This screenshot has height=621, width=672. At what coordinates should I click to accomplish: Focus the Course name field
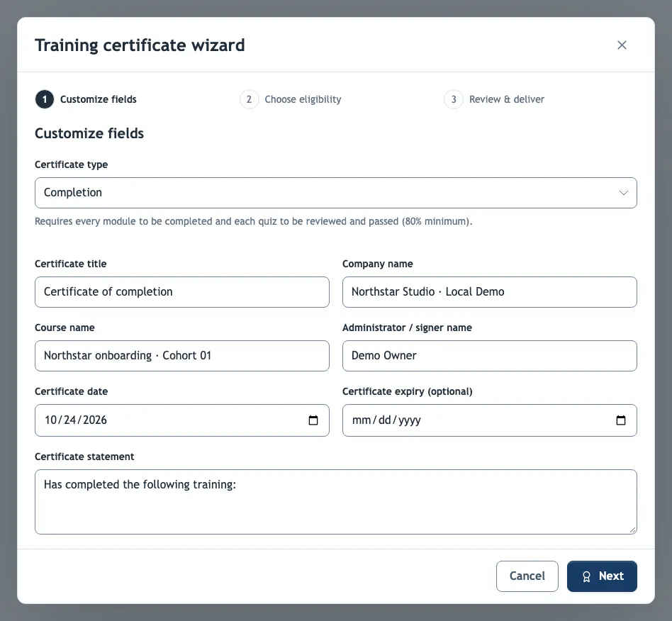click(x=182, y=356)
